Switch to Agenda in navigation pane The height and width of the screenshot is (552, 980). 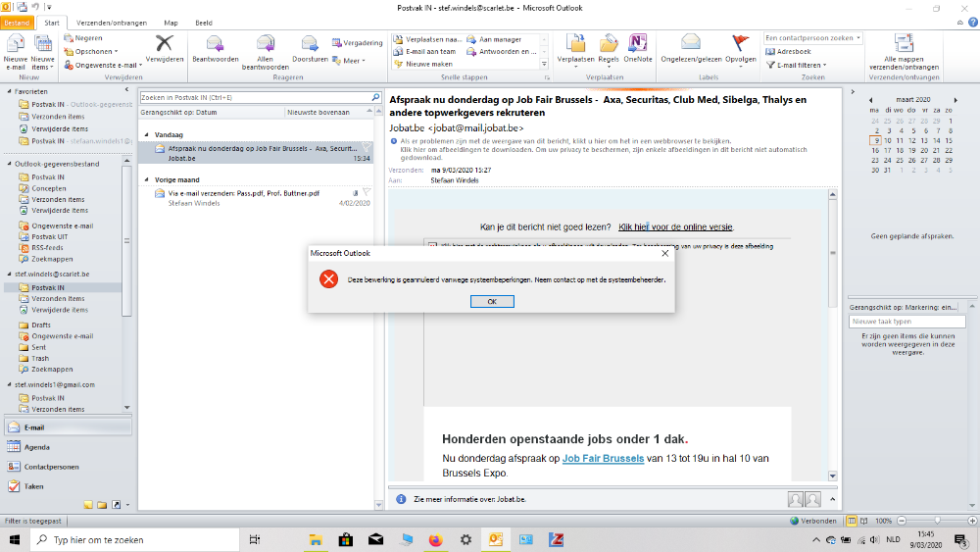click(37, 447)
